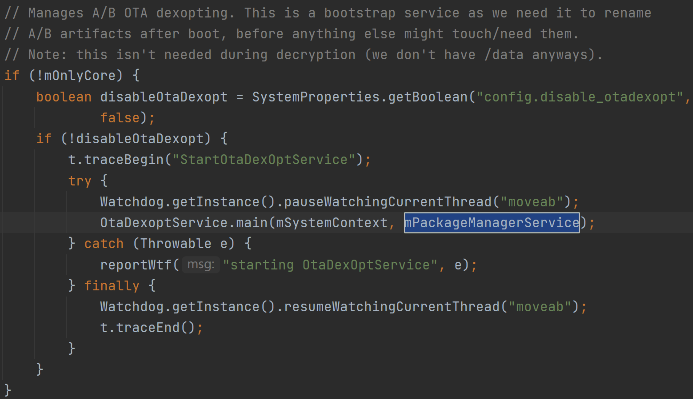The height and width of the screenshot is (399, 693).
Task: Click mSystemContext in the main call
Action: click(331, 222)
